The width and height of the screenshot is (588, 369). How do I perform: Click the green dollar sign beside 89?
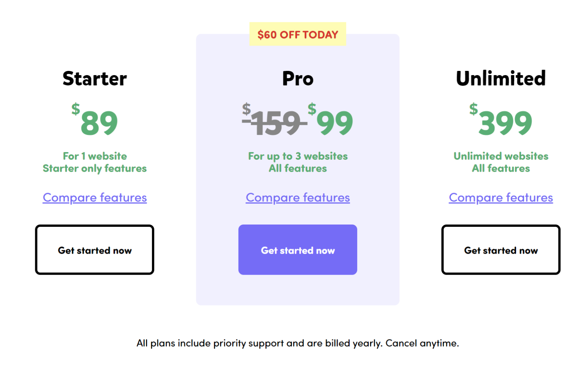pyautogui.click(x=75, y=111)
